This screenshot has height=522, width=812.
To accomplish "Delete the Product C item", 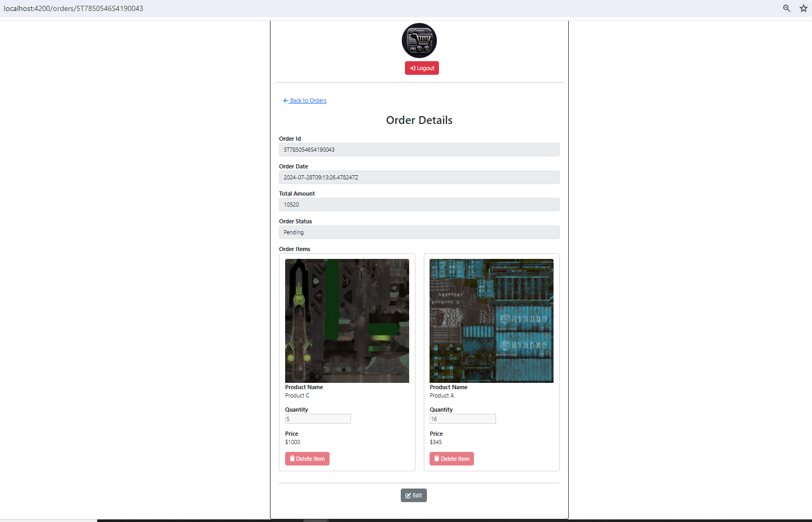I will (x=307, y=459).
